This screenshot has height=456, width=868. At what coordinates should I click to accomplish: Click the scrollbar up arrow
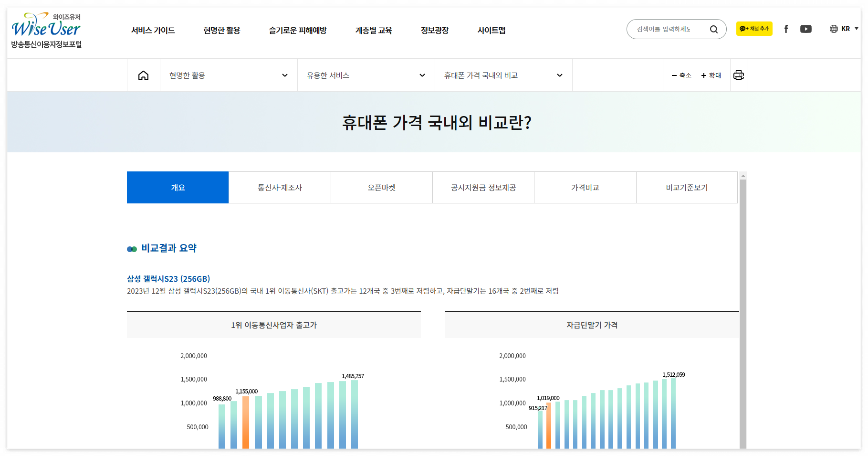pos(743,176)
